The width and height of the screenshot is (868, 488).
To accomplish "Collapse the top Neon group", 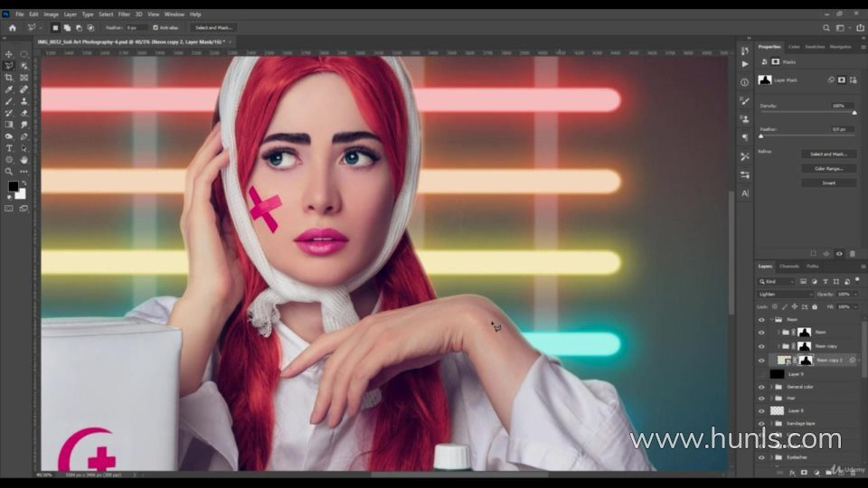I will 771,320.
